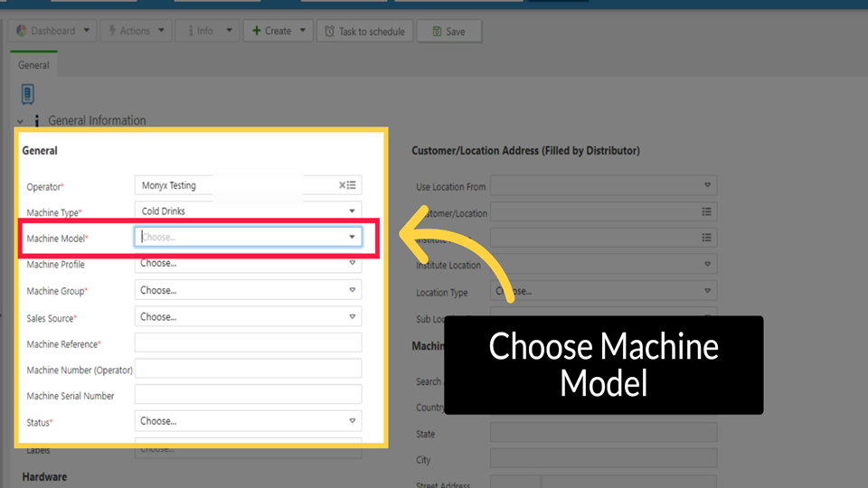Open the Machine Model dropdown
Image resolution: width=868 pixels, height=488 pixels.
click(x=352, y=237)
